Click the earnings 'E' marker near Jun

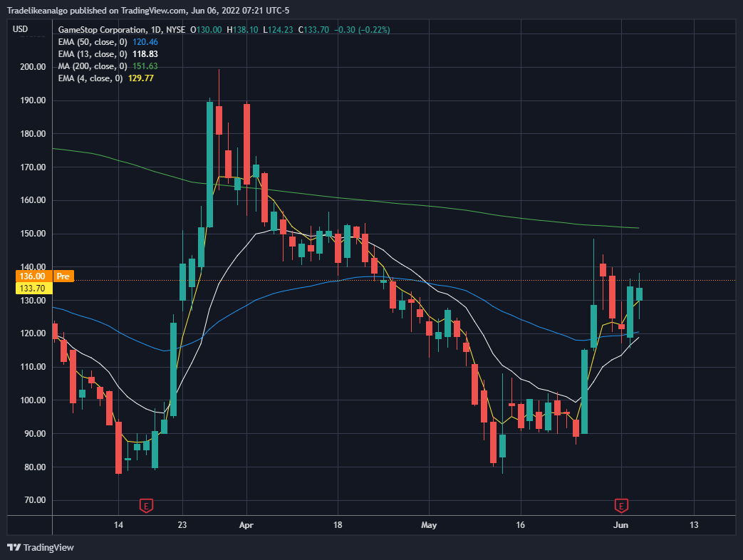pyautogui.click(x=621, y=506)
